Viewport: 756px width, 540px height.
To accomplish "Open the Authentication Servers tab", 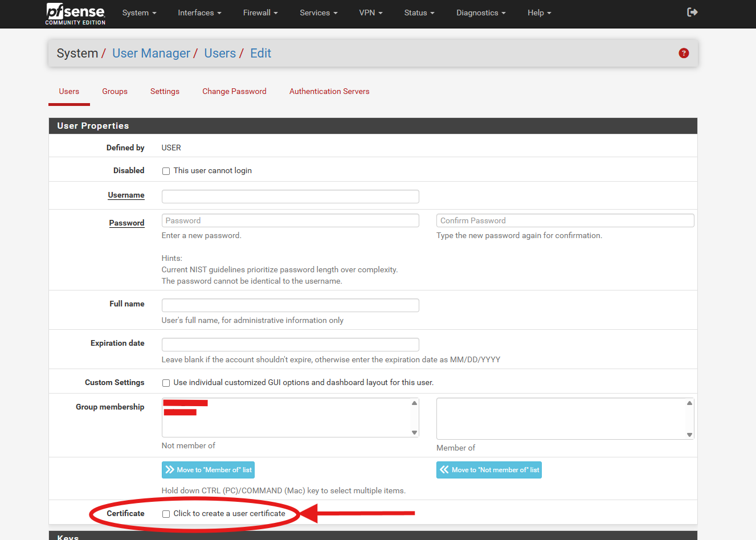I will coord(329,91).
